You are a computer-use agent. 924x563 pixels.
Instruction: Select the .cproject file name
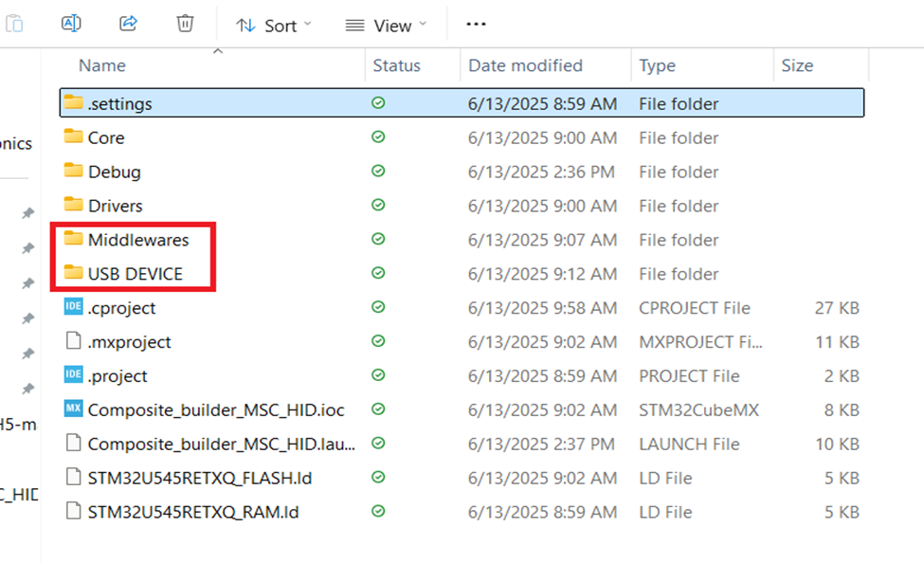121,308
